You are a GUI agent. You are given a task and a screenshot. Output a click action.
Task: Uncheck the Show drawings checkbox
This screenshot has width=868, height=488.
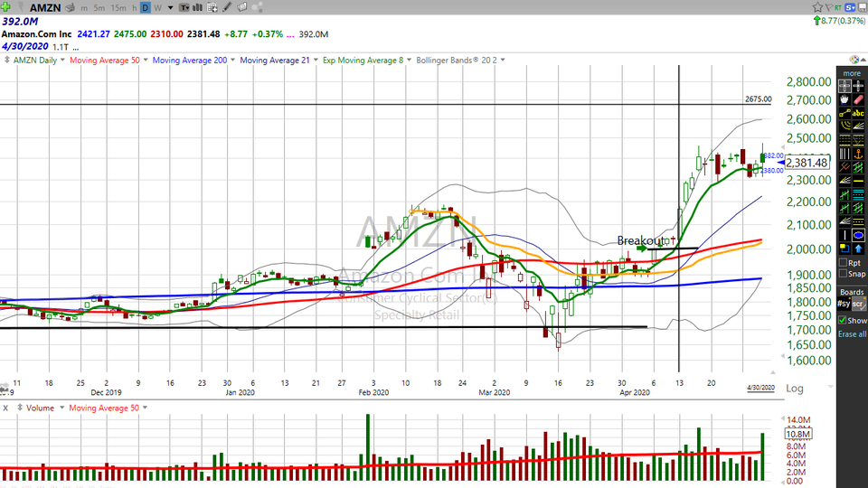point(843,320)
